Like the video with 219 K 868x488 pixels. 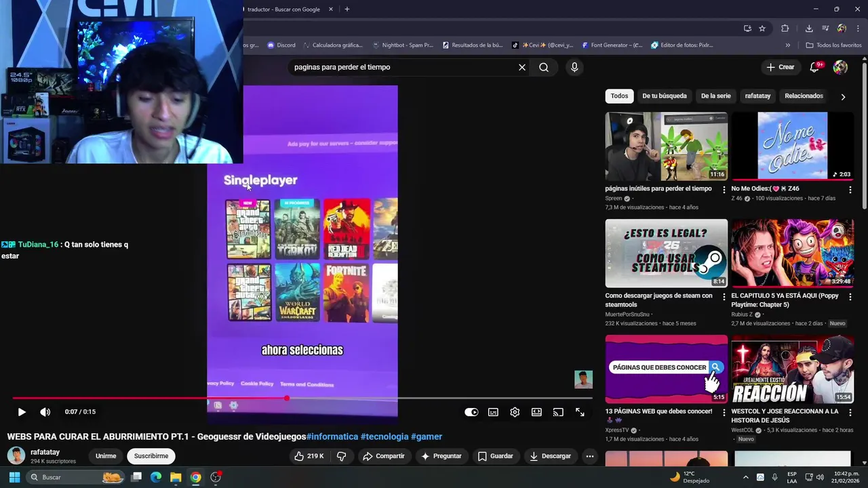coord(309,456)
